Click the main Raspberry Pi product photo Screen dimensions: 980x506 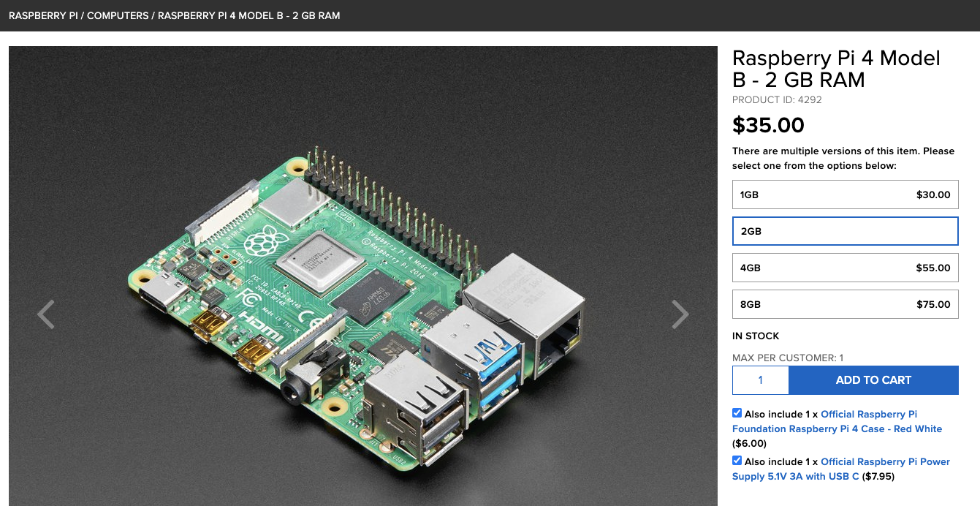click(x=363, y=276)
